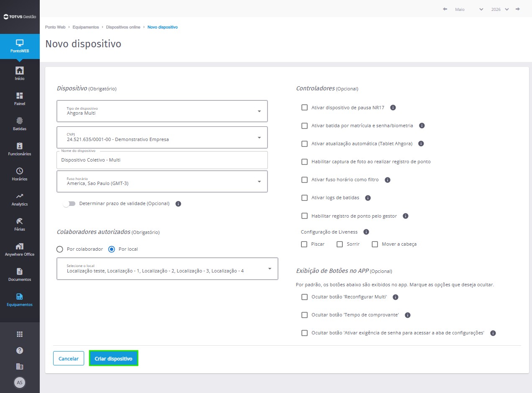Check 'Ativar fuso horário como filtro'

point(305,180)
